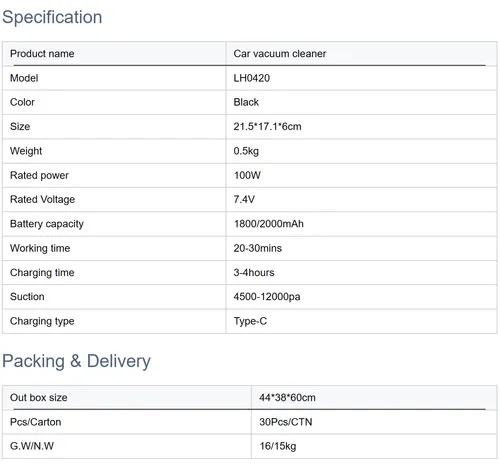The height and width of the screenshot is (476, 500).
Task: Click the 44*38*60cm box size value
Action: point(287,398)
